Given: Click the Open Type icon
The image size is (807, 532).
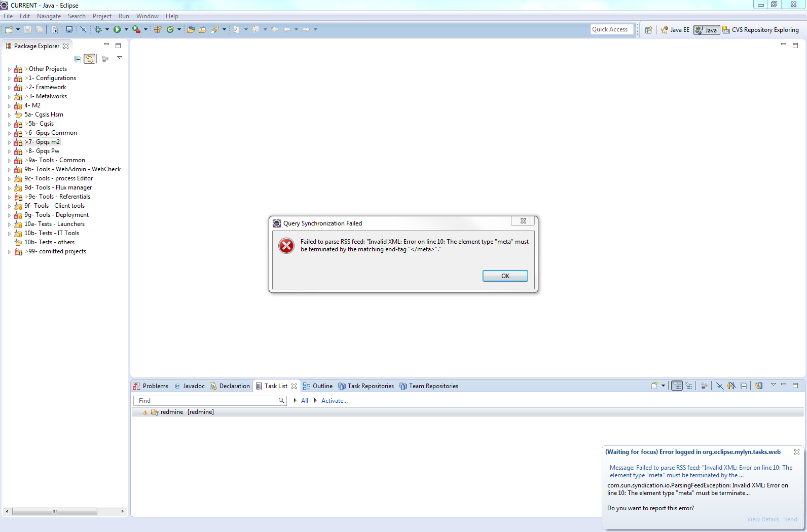Looking at the screenshot, I should 191,29.
